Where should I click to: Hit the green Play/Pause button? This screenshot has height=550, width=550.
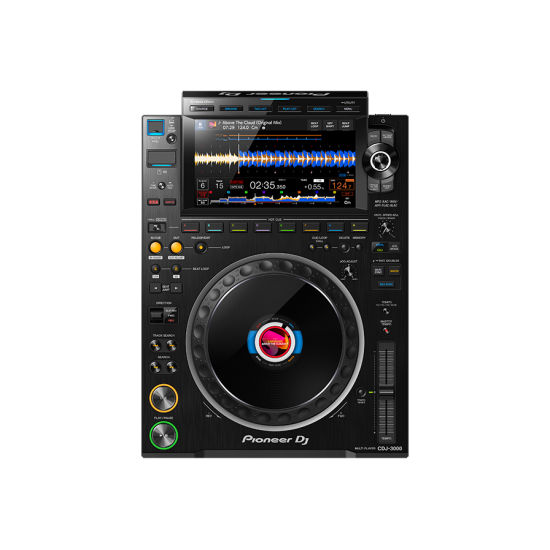point(163,435)
